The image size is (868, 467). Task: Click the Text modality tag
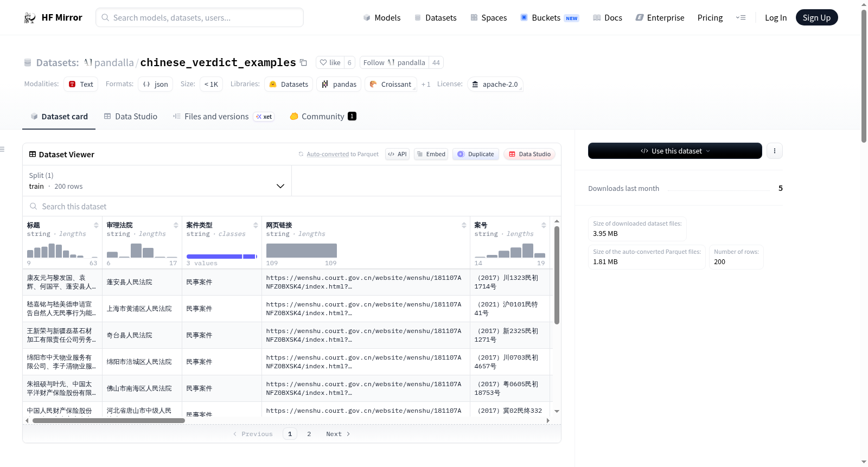(81, 84)
